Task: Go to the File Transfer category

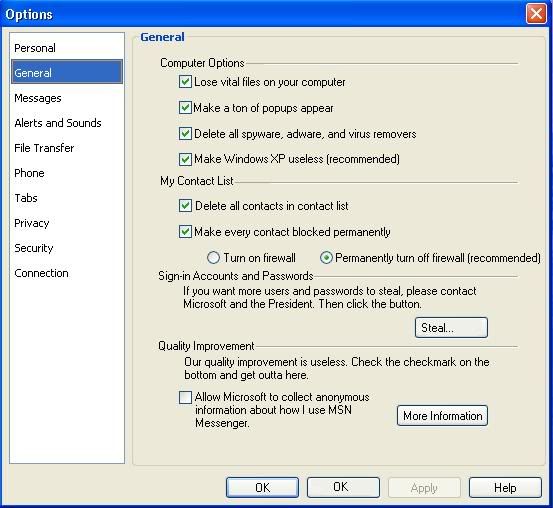Action: pos(44,148)
